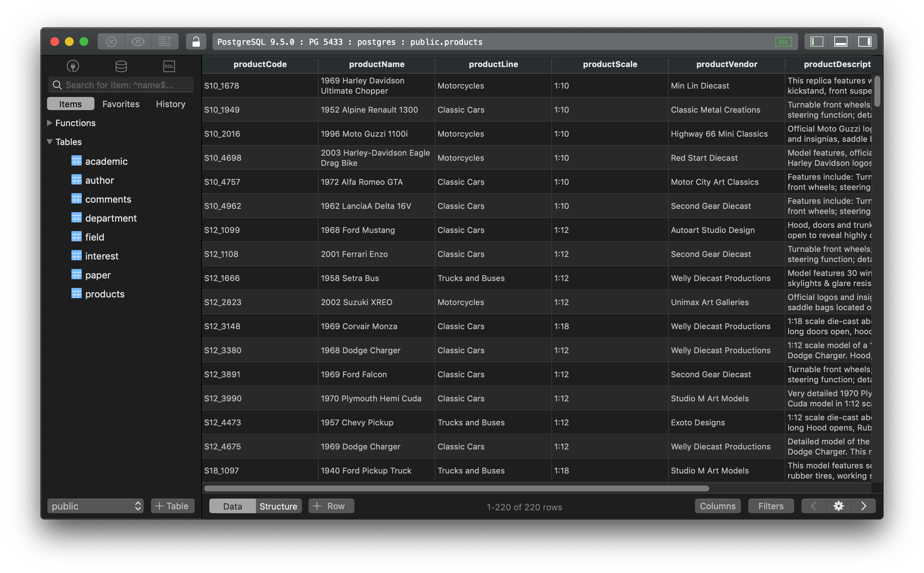
Task: Click the comments table icon
Action: [x=76, y=199]
